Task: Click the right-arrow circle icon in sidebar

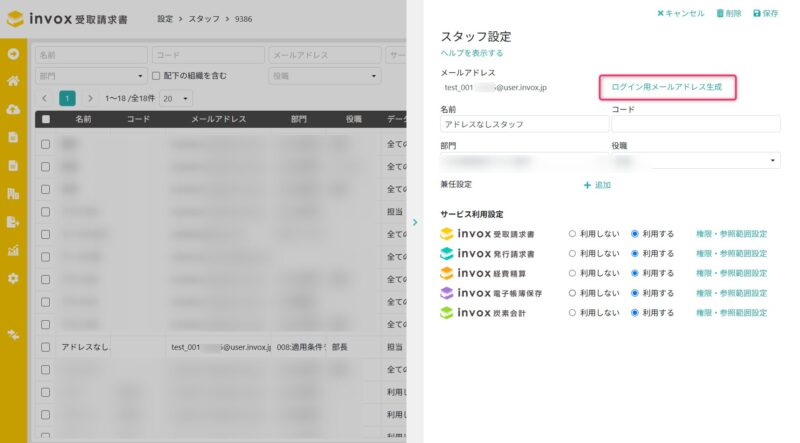Action: pos(13,54)
